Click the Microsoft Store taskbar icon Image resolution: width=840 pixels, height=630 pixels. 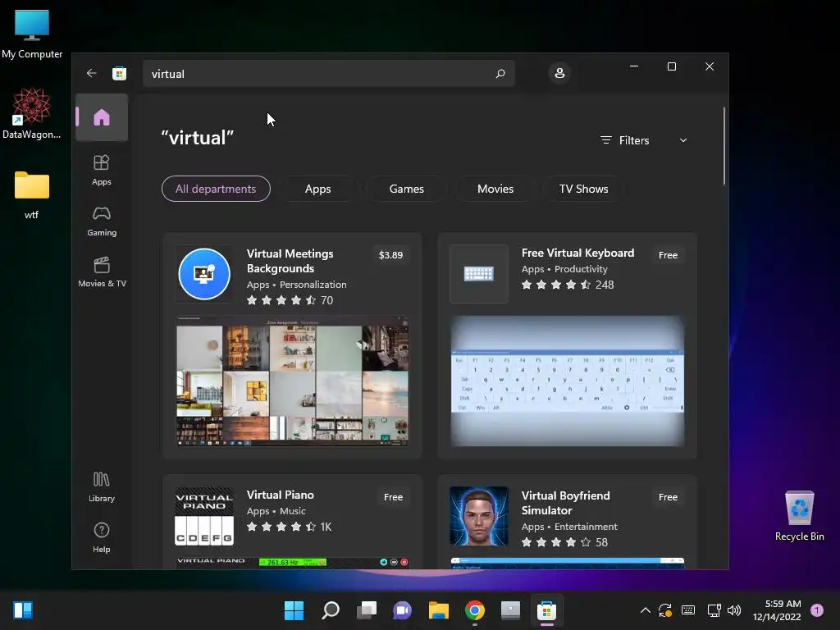(x=546, y=610)
